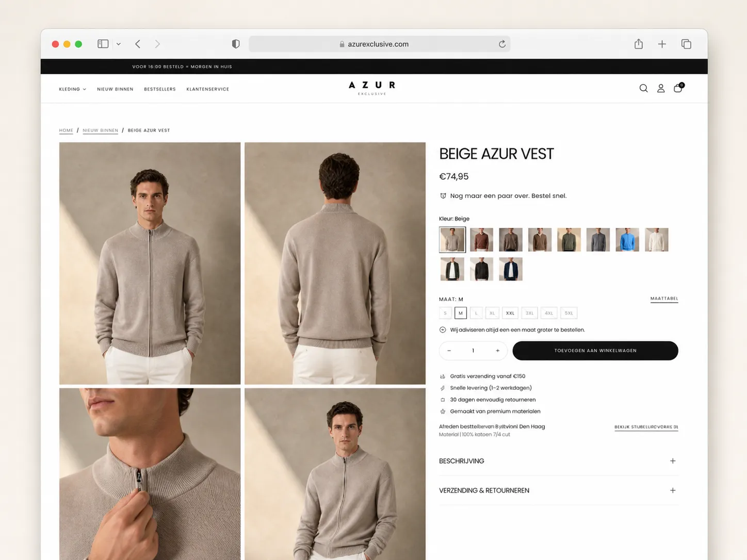The image size is (747, 560).
Task: Open the privacy shield icon
Action: [x=236, y=44]
